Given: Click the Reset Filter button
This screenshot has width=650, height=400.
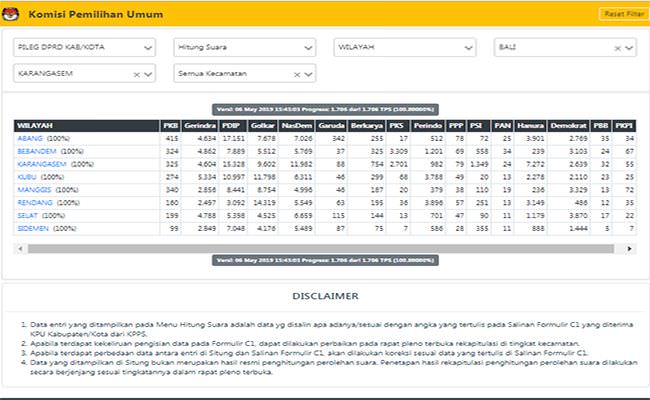Looking at the screenshot, I should [x=624, y=14].
